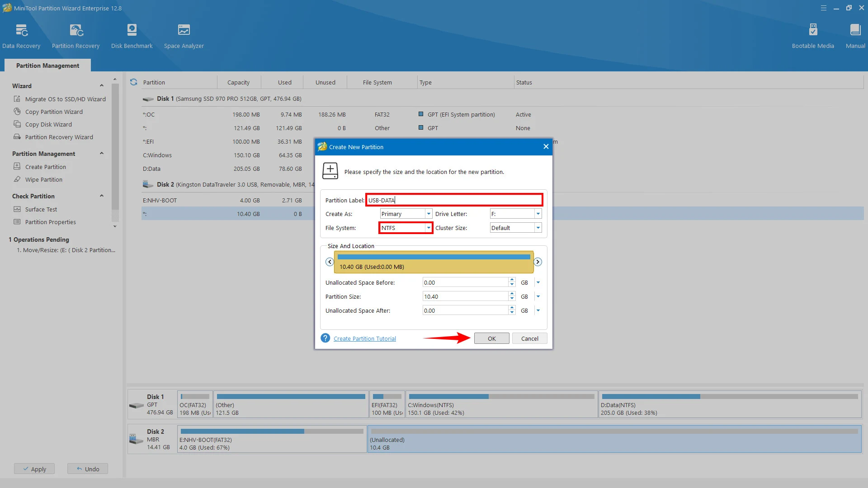Open the Bootable Media builder
This screenshot has width=868, height=488.
coord(812,36)
